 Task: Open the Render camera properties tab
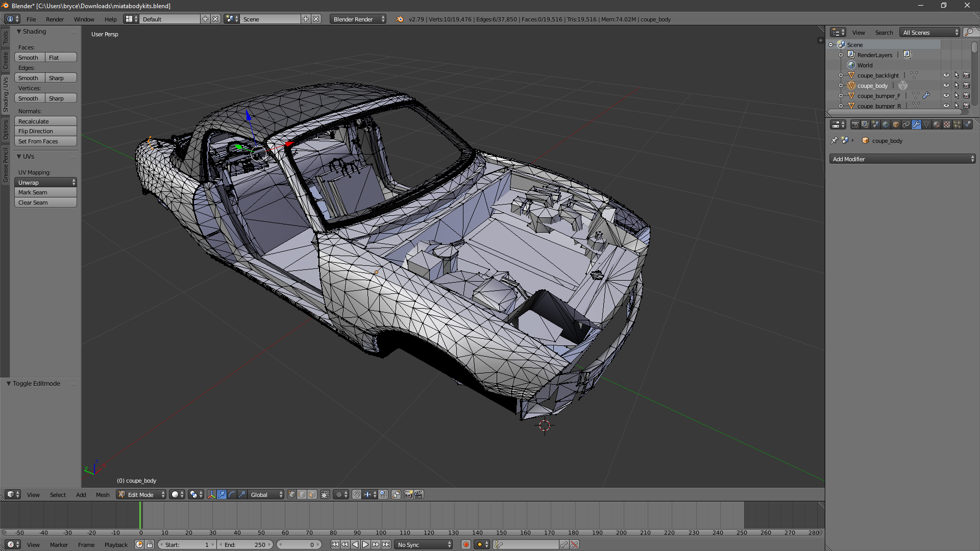coord(855,124)
